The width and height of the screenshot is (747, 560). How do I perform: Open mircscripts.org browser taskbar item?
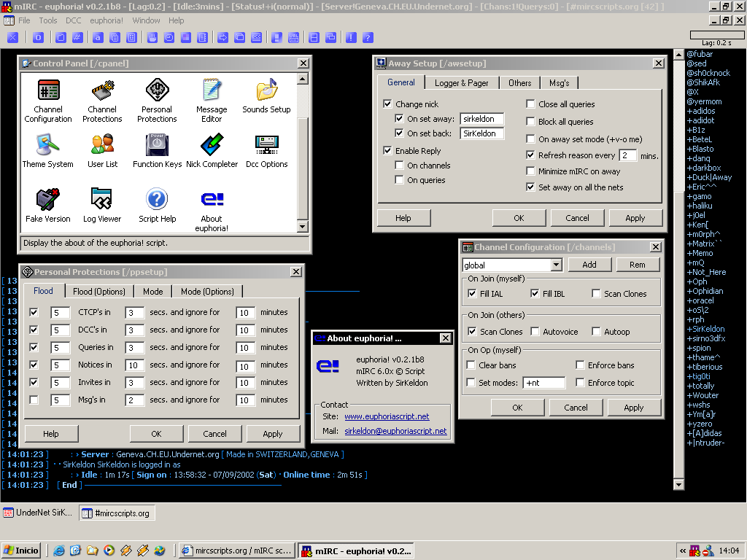(x=237, y=551)
